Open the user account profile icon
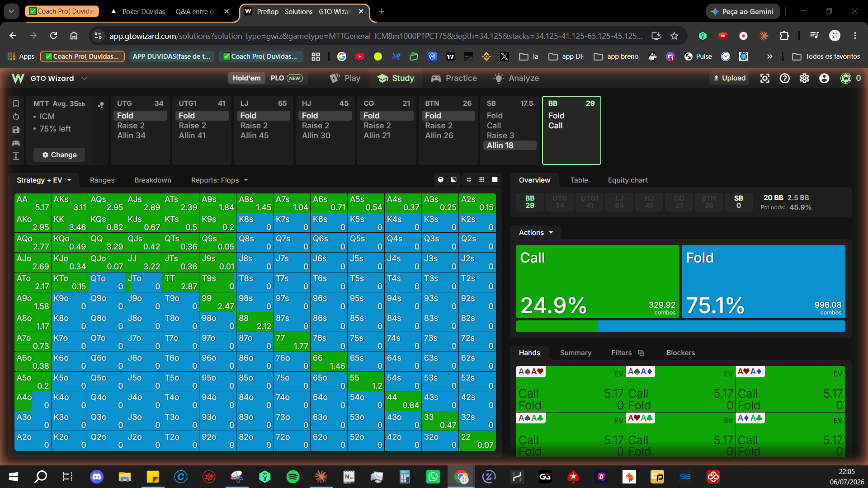This screenshot has height=488, width=868. (x=824, y=78)
